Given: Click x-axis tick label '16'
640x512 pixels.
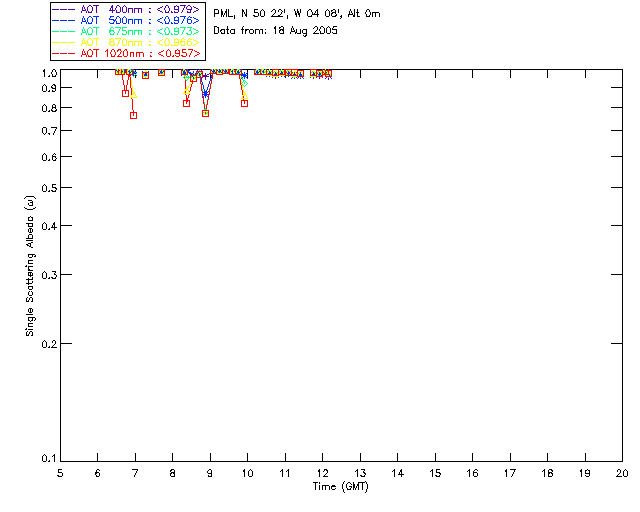Looking at the screenshot, I should point(473,473).
